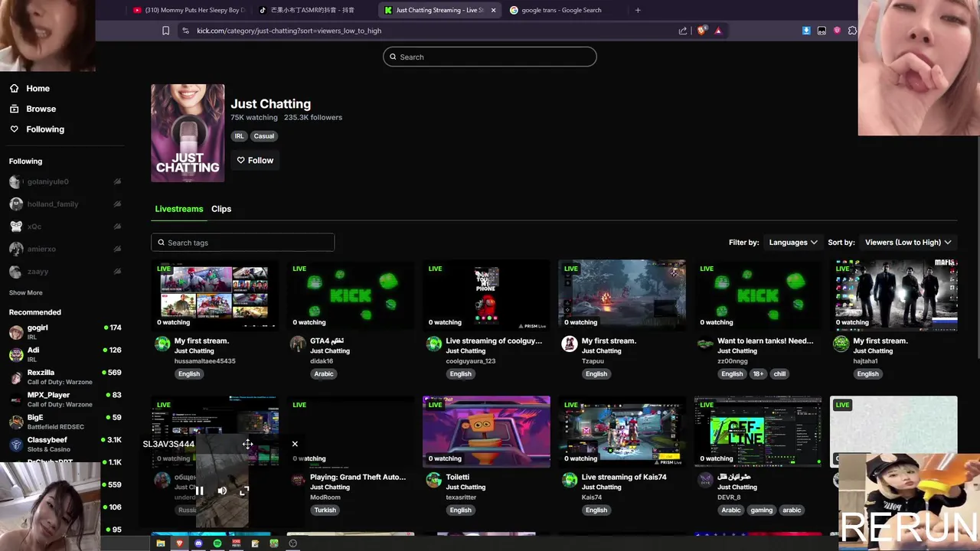This screenshot has width=980, height=551.
Task: Open the notepad app from the taskbar
Action: point(255,543)
